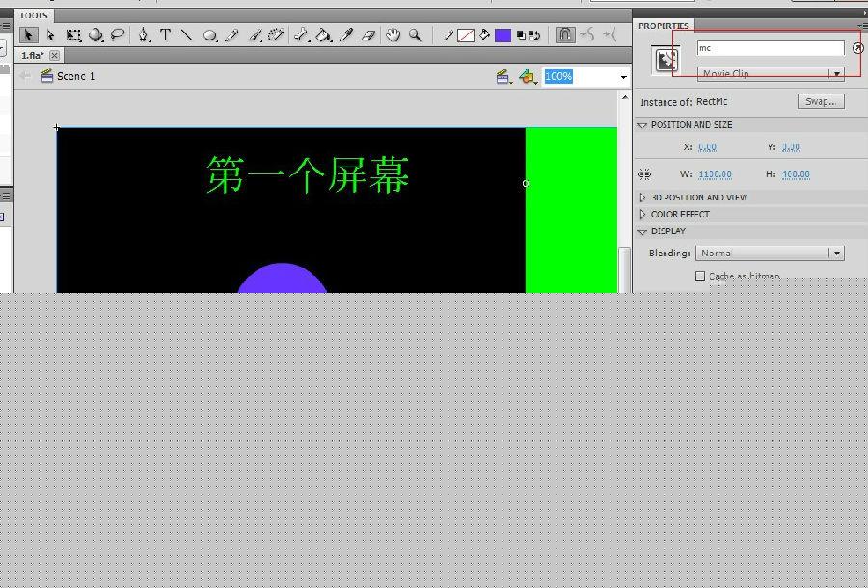Pick the 3D Rotation tool
The width and height of the screenshot is (868, 588).
click(95, 36)
